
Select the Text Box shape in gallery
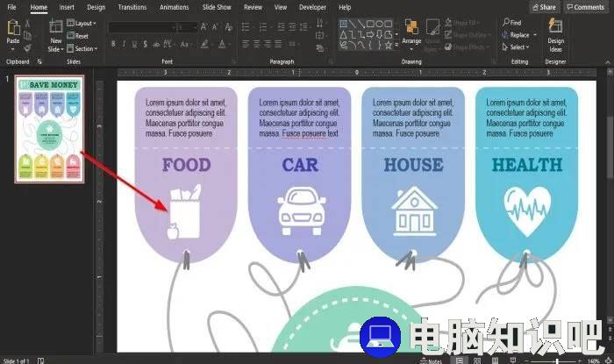point(344,24)
